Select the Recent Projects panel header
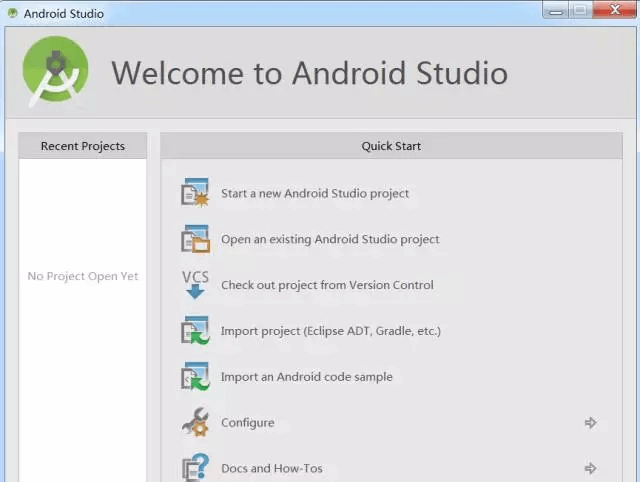 pos(83,146)
